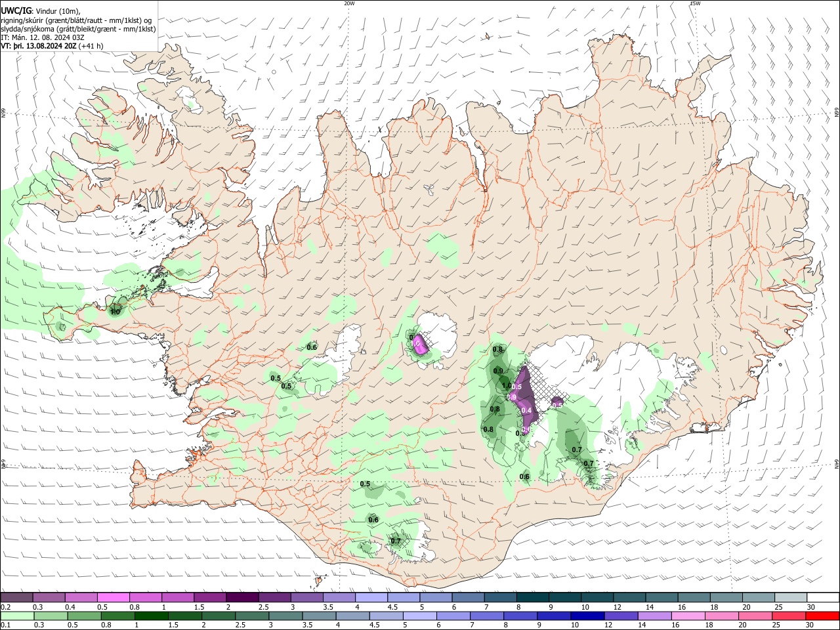This screenshot has height=630, width=840.
Task: Click the 'Vindur (10m)' label in header
Action: pos(57,11)
